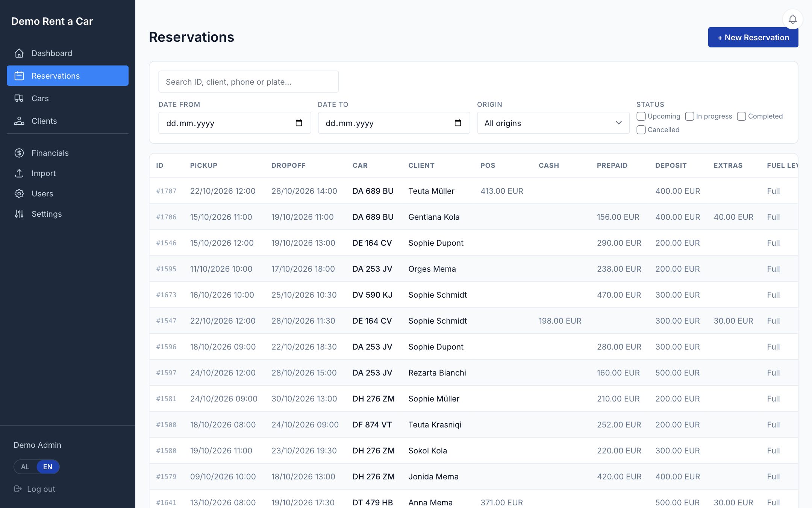
Task: Click the DEPOSIT column header
Action: pyautogui.click(x=671, y=165)
